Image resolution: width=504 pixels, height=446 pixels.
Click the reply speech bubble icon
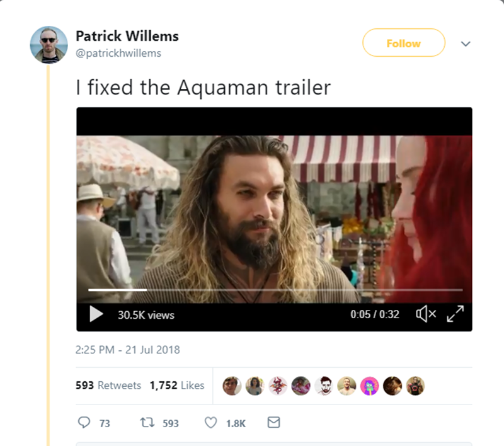(x=84, y=423)
